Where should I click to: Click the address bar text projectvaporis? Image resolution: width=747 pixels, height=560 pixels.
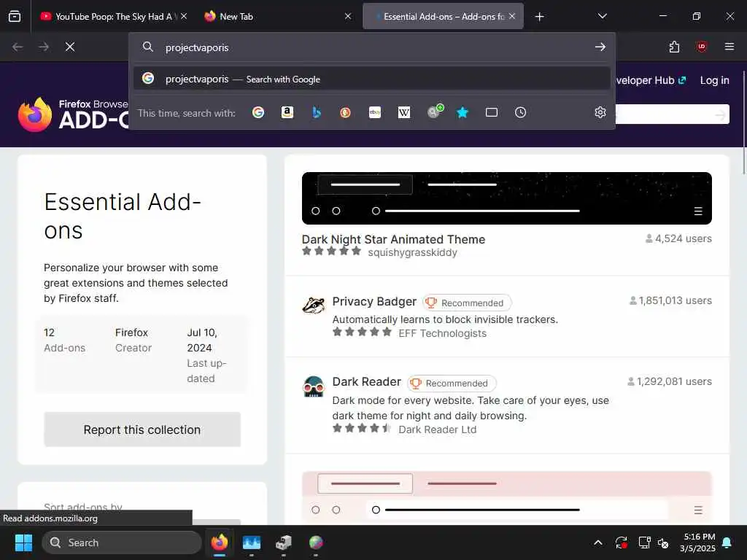(x=197, y=47)
